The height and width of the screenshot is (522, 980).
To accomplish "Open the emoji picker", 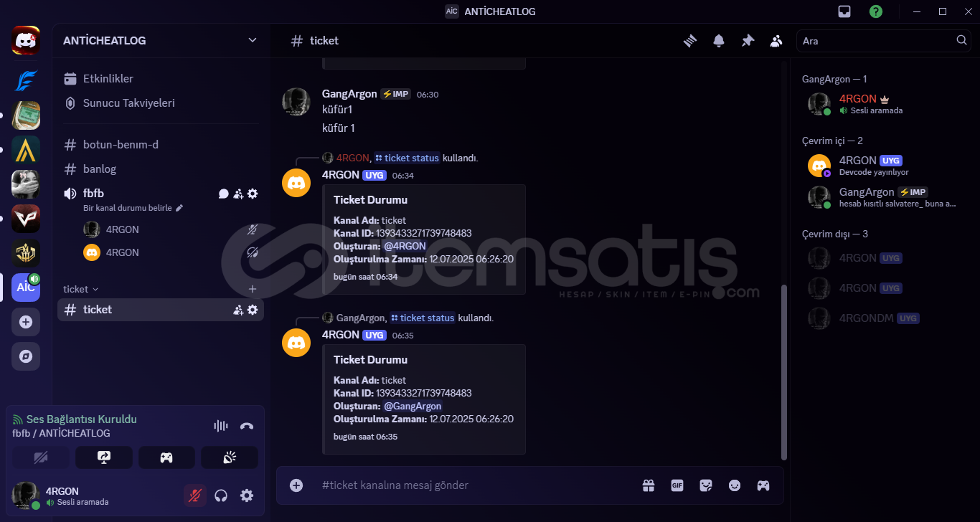I will click(x=735, y=485).
